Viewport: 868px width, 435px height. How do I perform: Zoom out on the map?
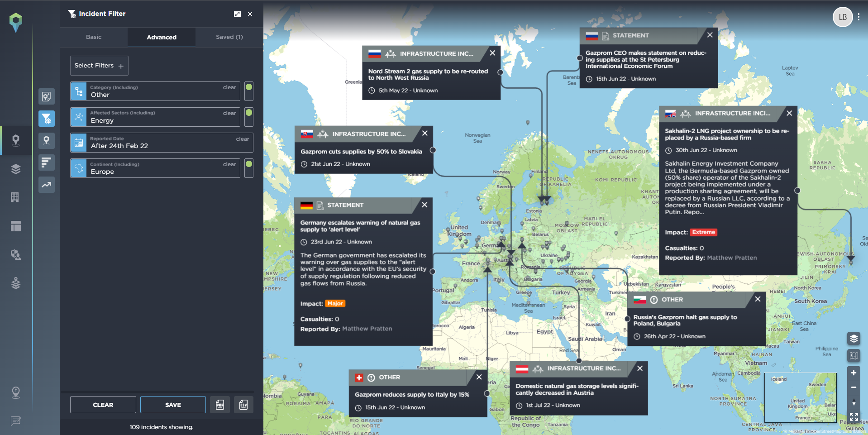pos(854,387)
